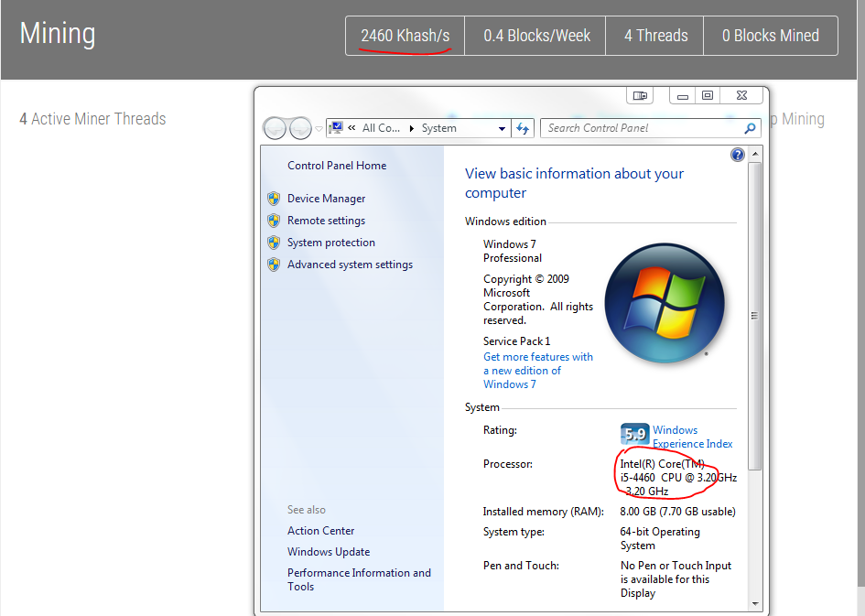Open Action Center link
The image size is (865, 616).
click(320, 531)
